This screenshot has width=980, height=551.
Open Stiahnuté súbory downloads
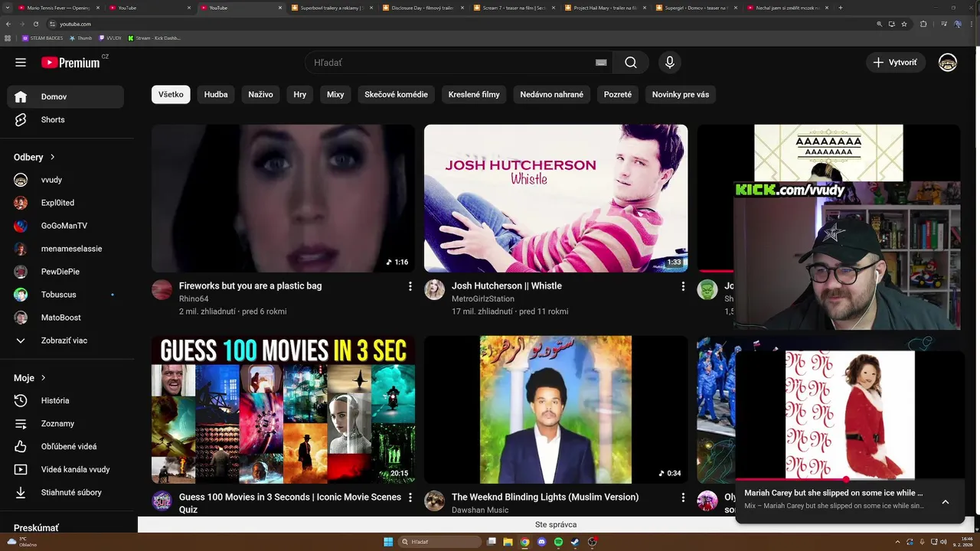pyautogui.click(x=65, y=492)
